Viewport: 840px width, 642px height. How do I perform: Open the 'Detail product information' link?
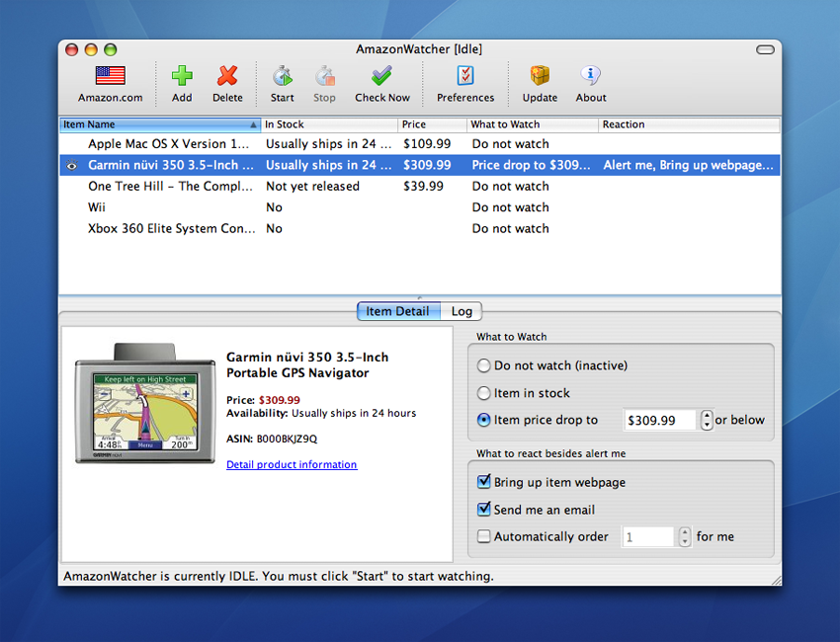click(x=292, y=465)
